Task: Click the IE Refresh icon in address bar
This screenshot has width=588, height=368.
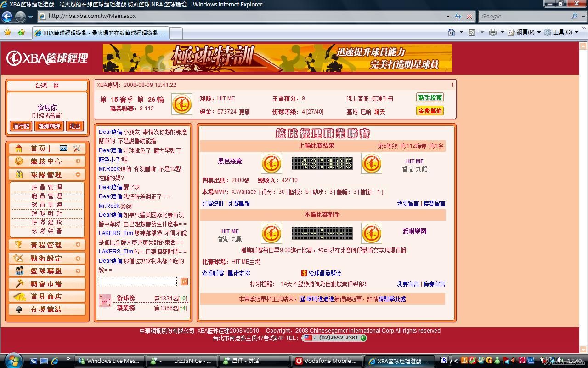Action: coord(458,16)
